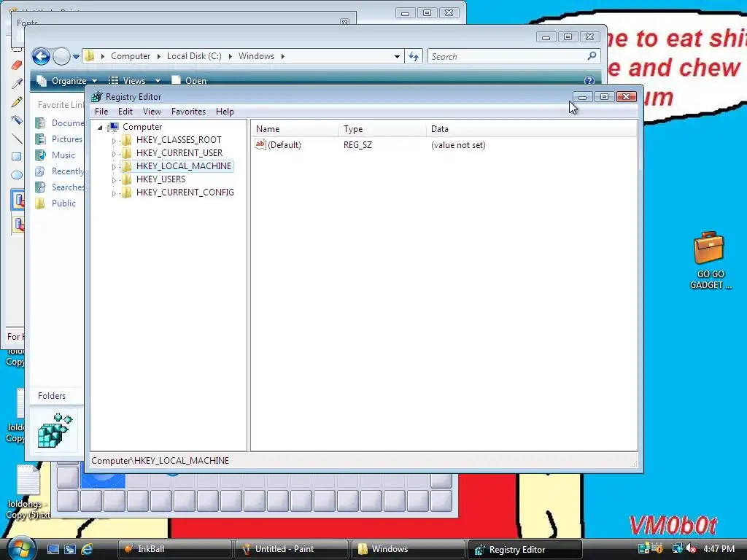Click the Show Desktop quick launch icon

point(53,549)
